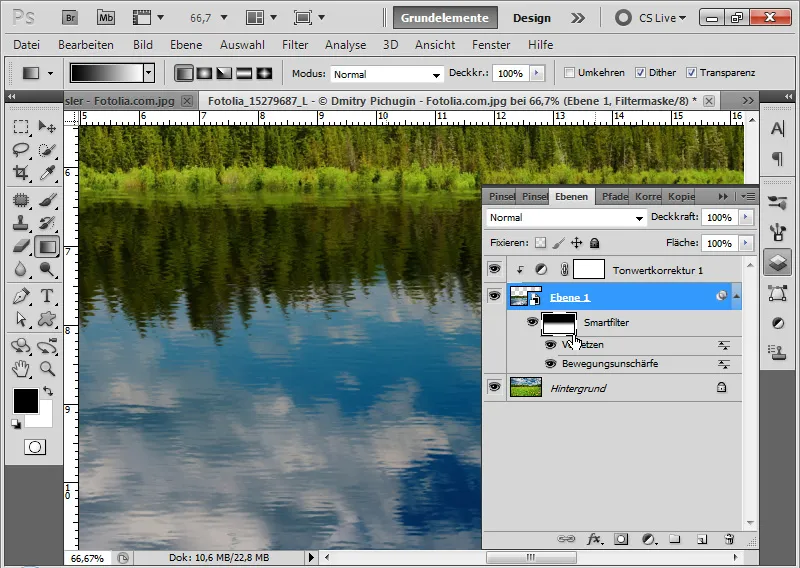Select the Lasso tool

(21, 150)
